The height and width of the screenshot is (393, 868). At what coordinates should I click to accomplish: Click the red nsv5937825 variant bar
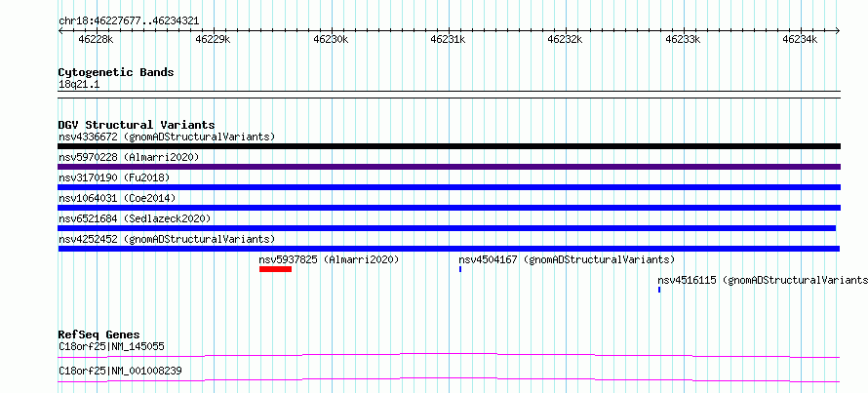tap(275, 269)
